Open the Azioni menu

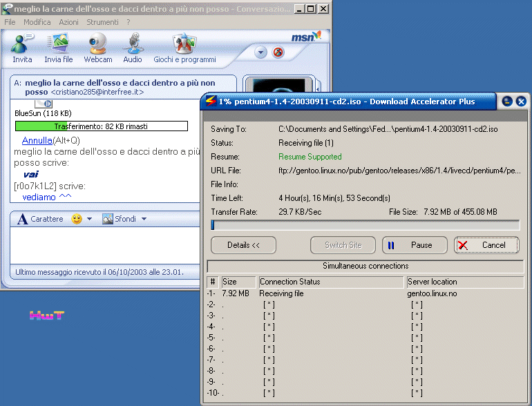(x=68, y=22)
